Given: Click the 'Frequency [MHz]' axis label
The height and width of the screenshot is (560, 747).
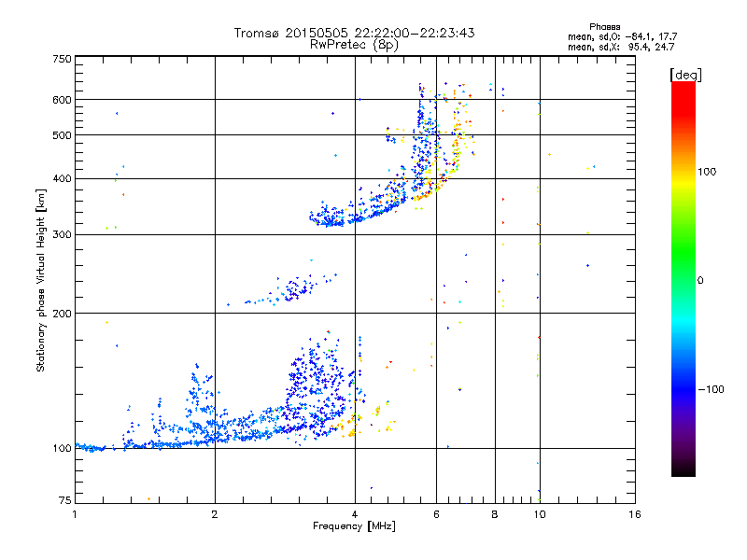Looking at the screenshot, I should pos(354,526).
